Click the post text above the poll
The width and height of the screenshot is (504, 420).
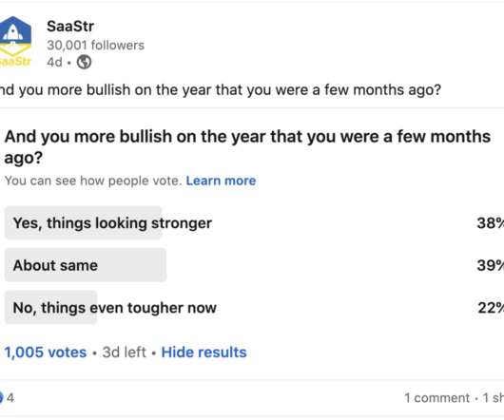point(221,90)
